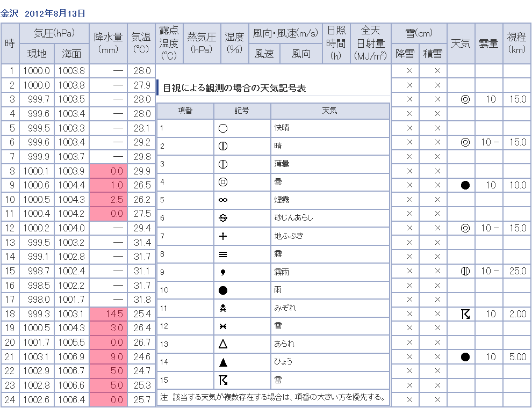Screen dimensions: 532x408
Task: Click the sea-level pressure 1006.9 at hour 21
Action: pyautogui.click(x=71, y=357)
